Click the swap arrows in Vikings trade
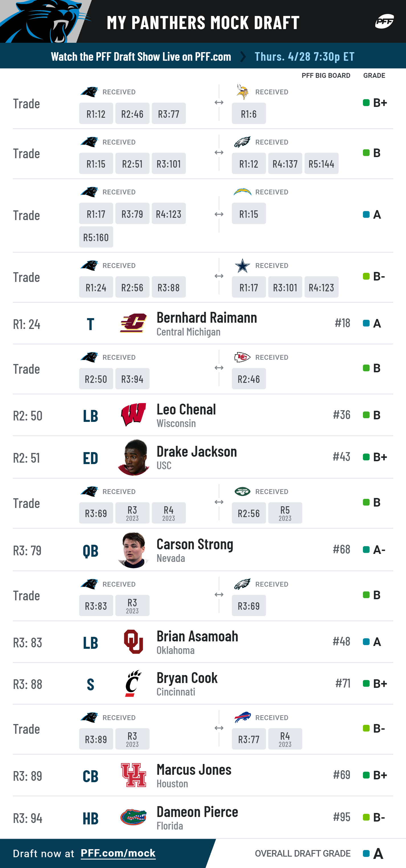Screen dimensions: 406x868 [219, 103]
